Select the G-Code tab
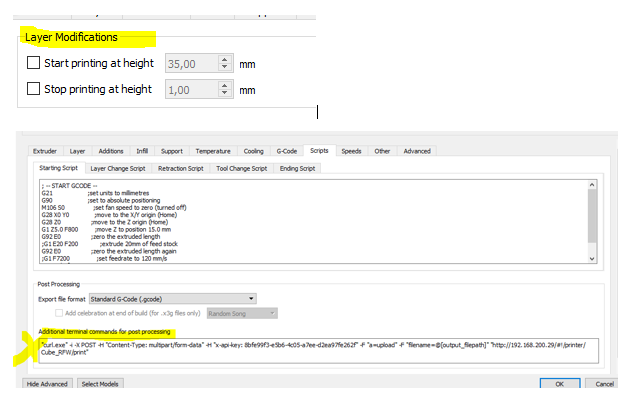This screenshot has width=628, height=393. pos(287,151)
